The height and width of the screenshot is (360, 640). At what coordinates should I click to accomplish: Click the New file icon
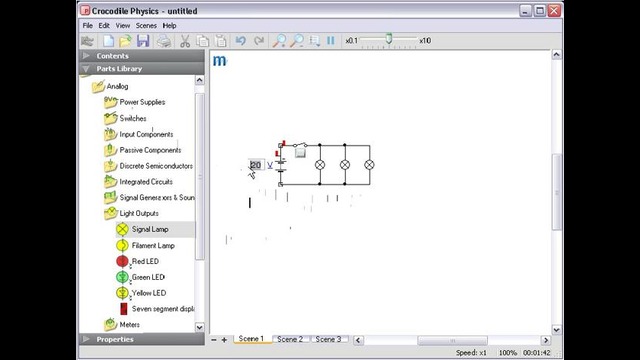click(108, 41)
